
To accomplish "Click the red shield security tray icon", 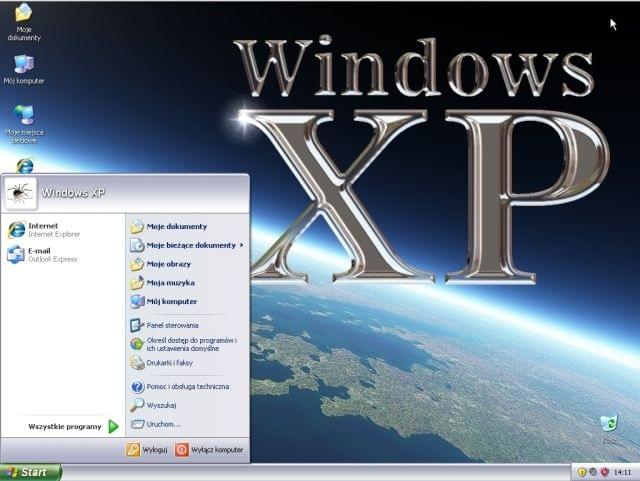I will (x=605, y=472).
